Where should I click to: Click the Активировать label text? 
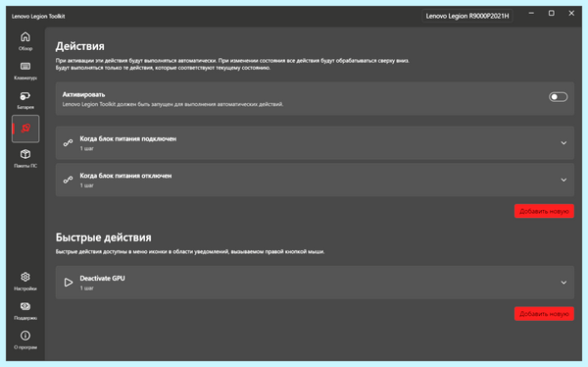[x=83, y=94]
